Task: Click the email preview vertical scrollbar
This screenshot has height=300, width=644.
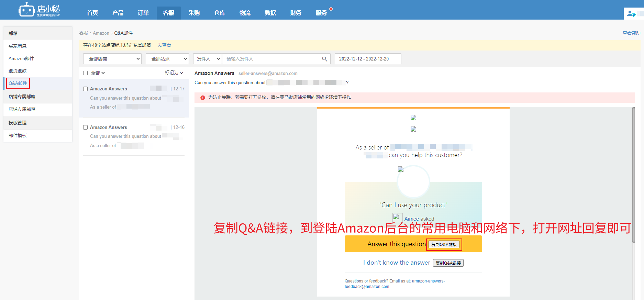Action: [634, 175]
